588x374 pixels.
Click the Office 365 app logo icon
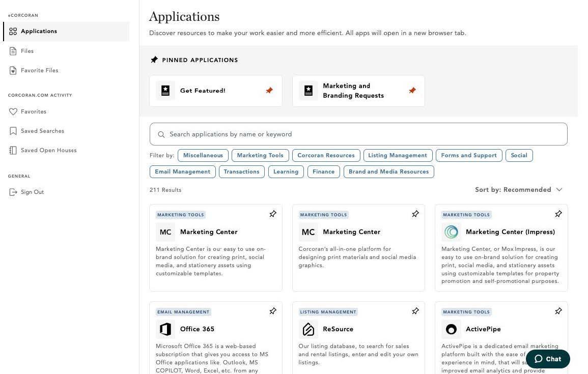165,329
